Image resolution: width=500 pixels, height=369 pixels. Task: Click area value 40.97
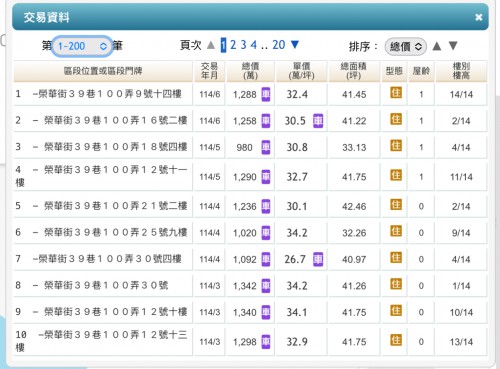(x=354, y=259)
